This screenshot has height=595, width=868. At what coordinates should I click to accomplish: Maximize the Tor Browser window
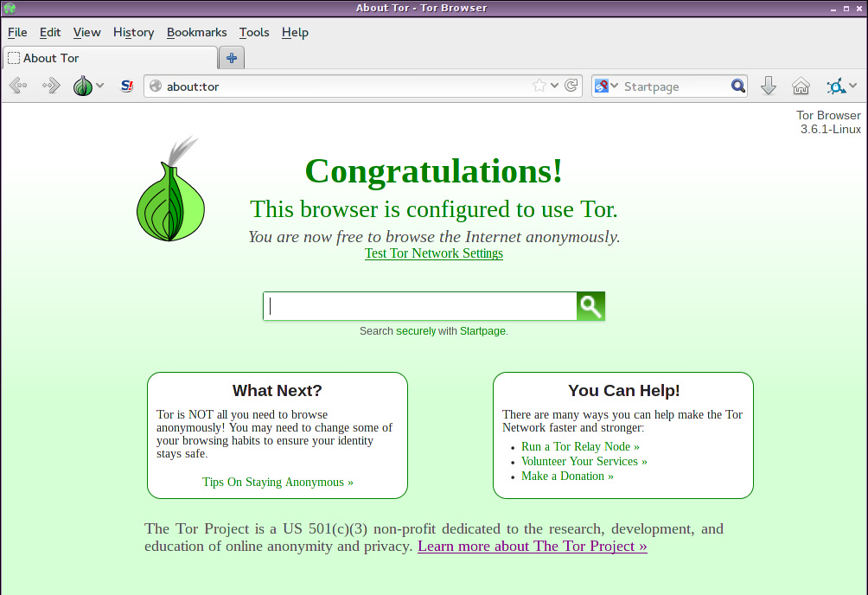(846, 9)
